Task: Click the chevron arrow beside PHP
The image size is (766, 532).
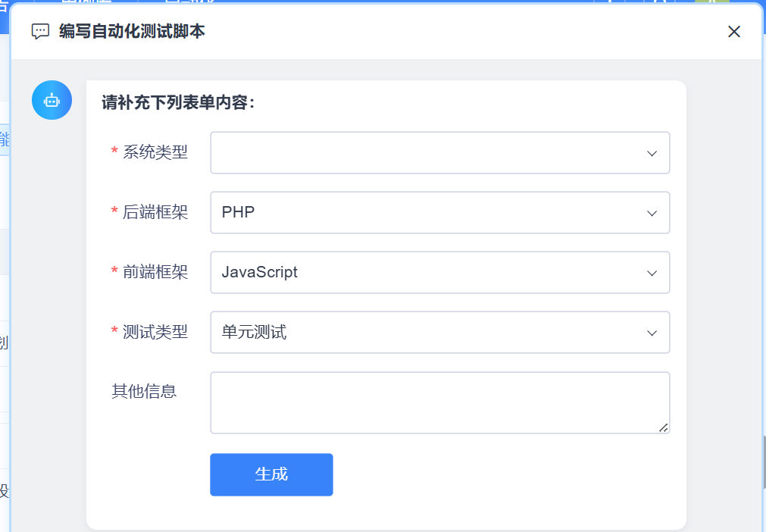Action: (652, 213)
